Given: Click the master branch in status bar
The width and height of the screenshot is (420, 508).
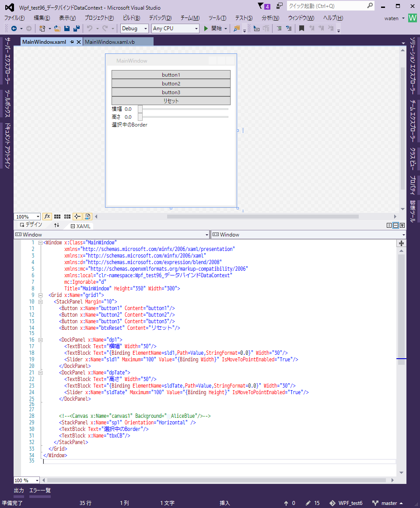Looking at the screenshot, I should coord(388,503).
